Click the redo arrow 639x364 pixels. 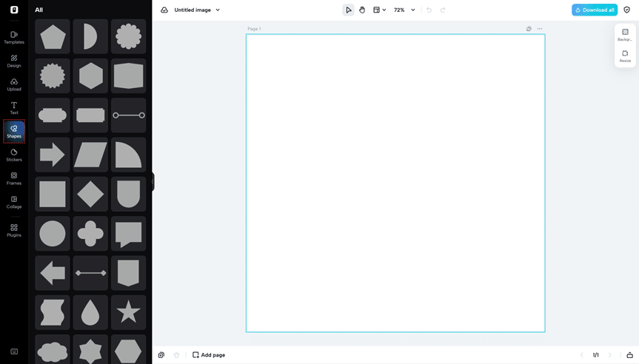tap(443, 10)
